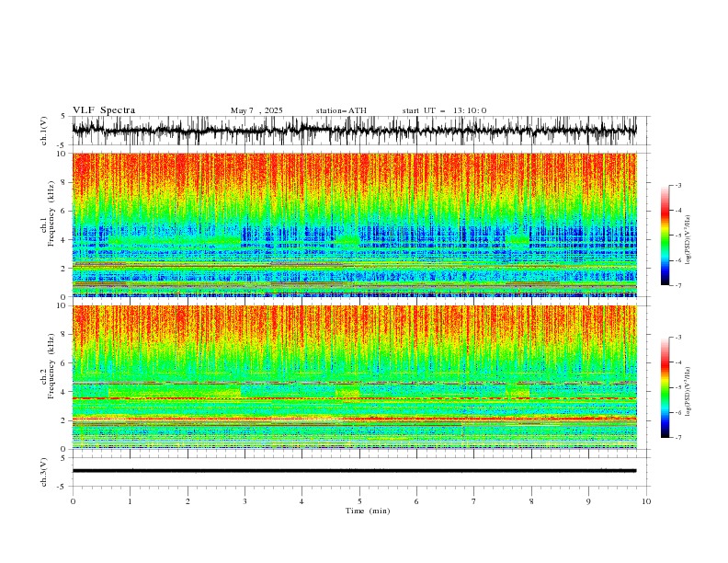Image resolution: width=728 pixels, height=563 pixels.
Task: Click time-axis tick label "2"
Action: 188,501
